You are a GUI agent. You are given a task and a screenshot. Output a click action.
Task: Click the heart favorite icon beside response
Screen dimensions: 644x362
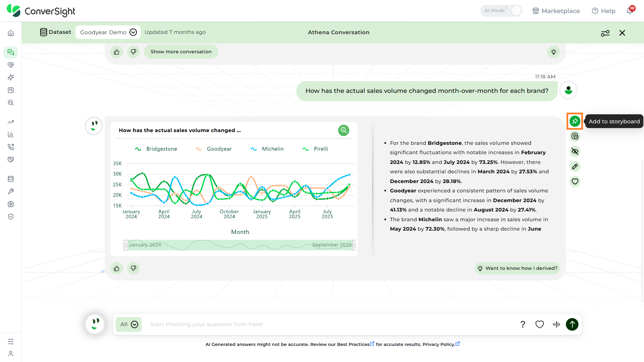[x=575, y=181]
